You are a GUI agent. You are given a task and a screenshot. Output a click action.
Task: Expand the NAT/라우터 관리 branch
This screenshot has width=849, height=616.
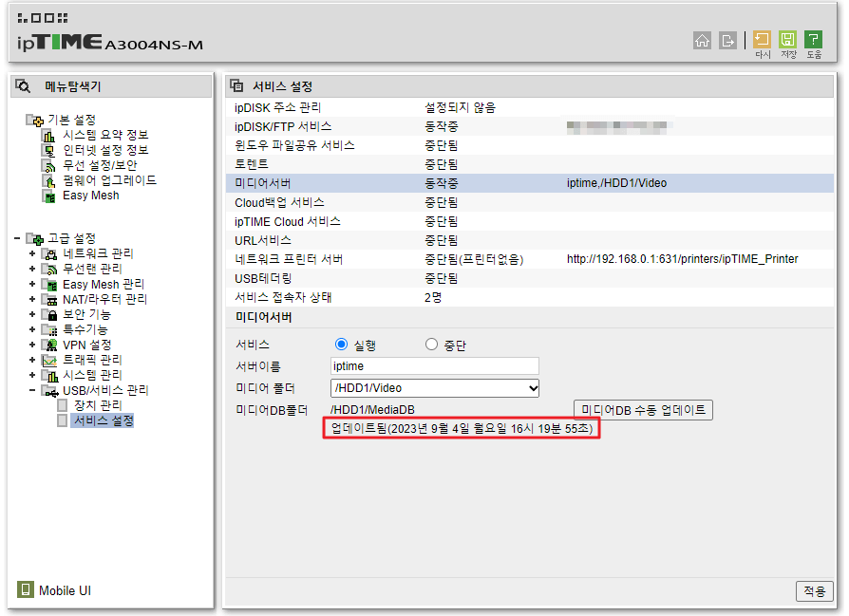click(33, 299)
